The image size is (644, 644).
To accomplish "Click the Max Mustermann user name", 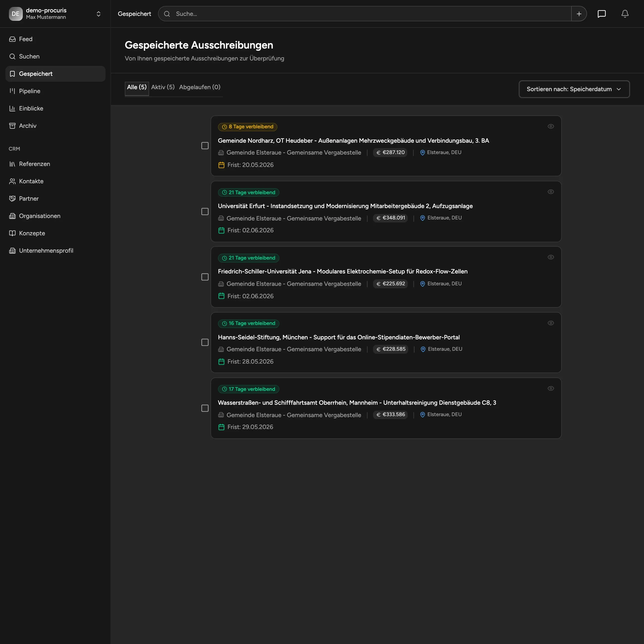I will click(46, 17).
